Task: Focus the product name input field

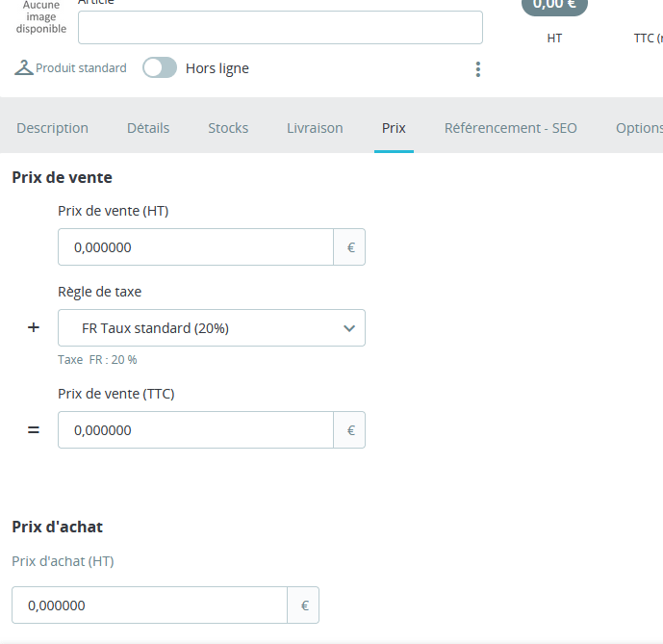Action: 280,28
